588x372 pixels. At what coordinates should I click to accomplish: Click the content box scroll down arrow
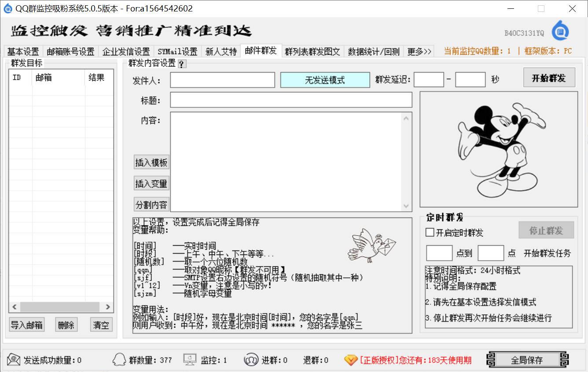407,206
